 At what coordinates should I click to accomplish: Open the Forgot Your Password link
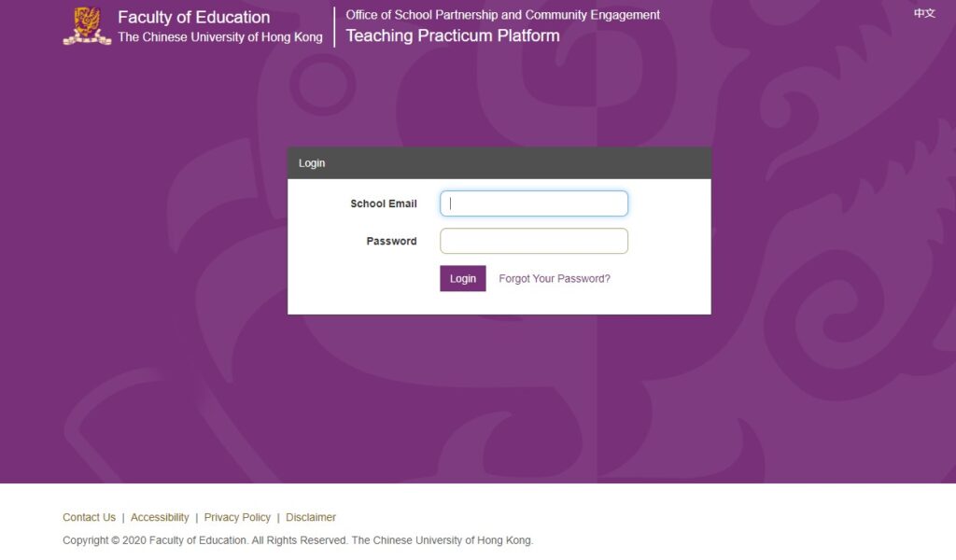click(x=555, y=278)
